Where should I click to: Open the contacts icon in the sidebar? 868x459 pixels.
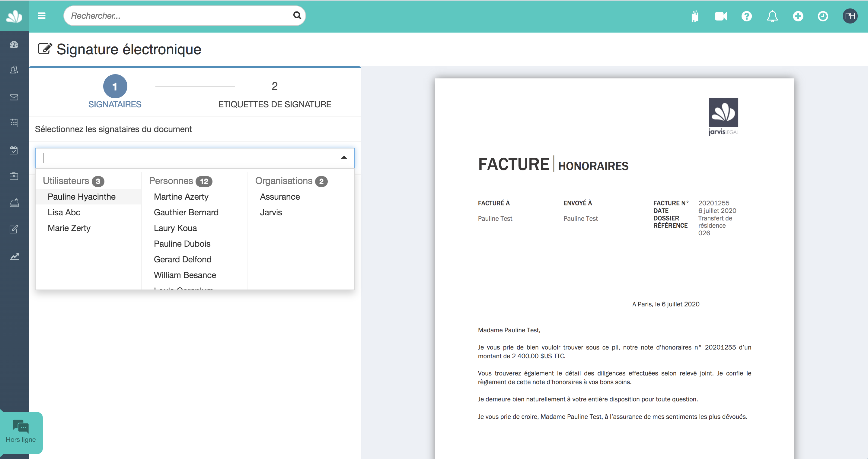[x=14, y=70]
